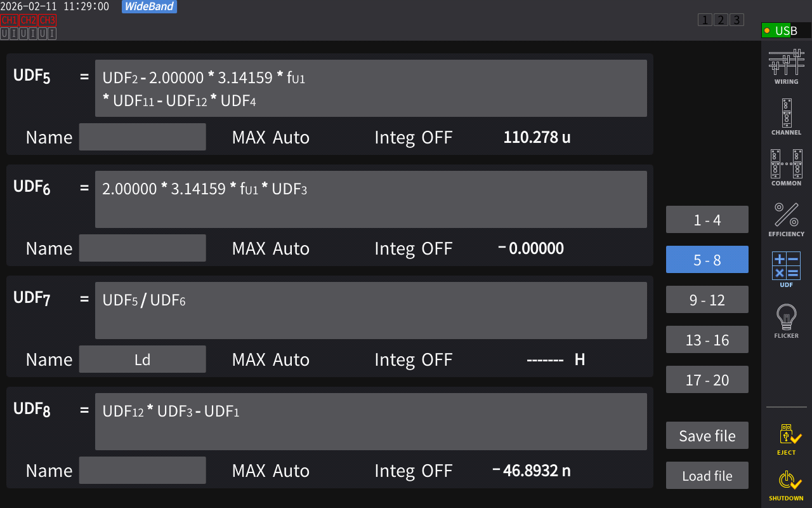Click the Load file button
Image resolution: width=812 pixels, height=508 pixels.
(707, 476)
